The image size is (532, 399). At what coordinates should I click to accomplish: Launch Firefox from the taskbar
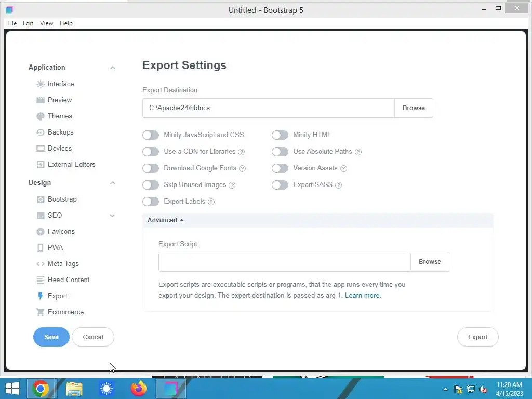coord(139,389)
